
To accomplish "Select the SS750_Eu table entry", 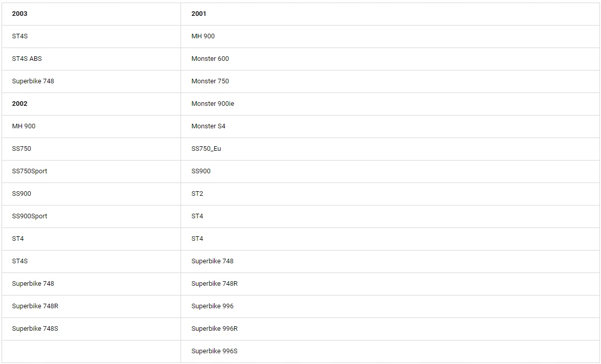I will 206,149.
